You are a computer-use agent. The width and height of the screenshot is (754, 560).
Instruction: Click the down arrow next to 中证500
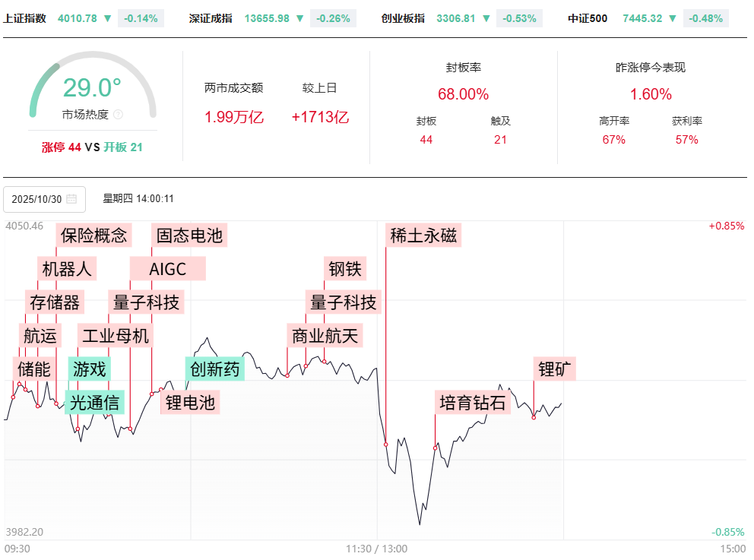tap(671, 18)
